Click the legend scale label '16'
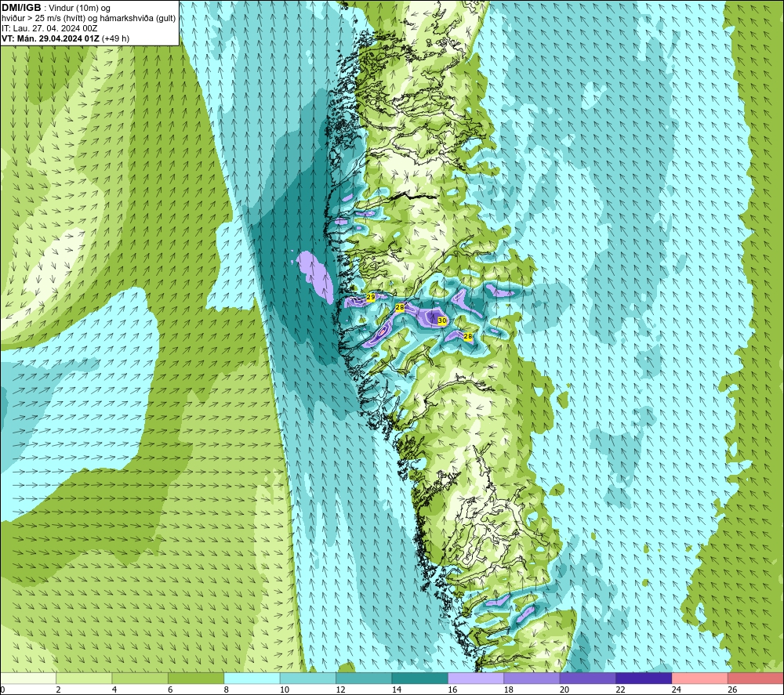Image resolution: width=784 pixels, height=695 pixels. point(452,690)
